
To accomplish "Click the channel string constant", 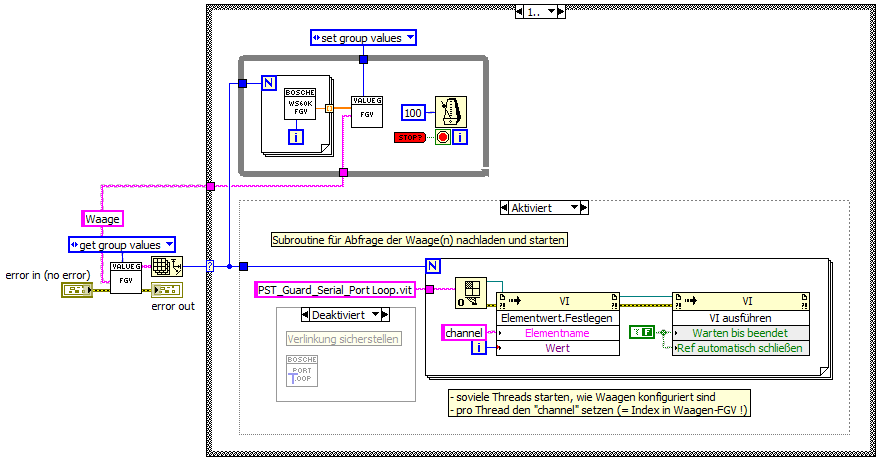I will 464,333.
